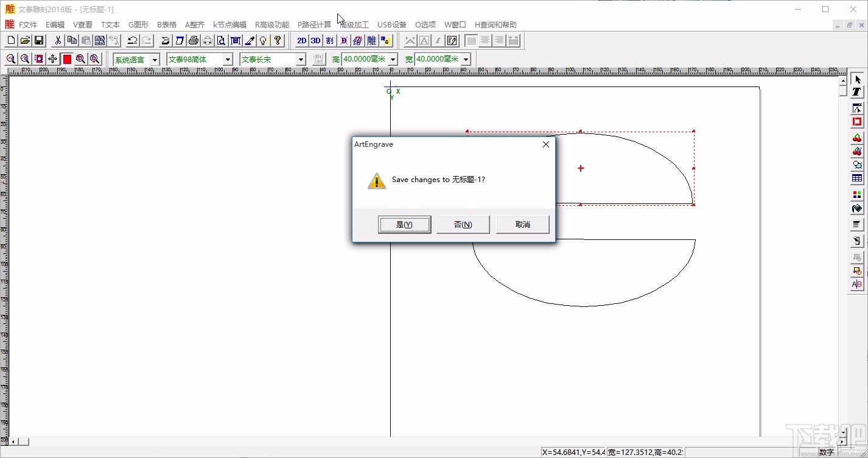The width and height of the screenshot is (868, 458).
Task: Expand the 文泰98简体 font library dropdown
Action: [x=228, y=60]
